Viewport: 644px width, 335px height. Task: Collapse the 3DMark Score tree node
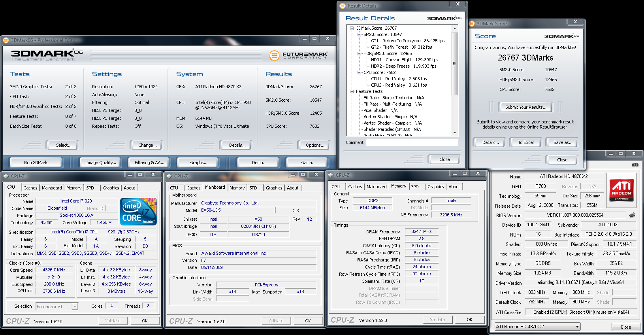click(352, 28)
